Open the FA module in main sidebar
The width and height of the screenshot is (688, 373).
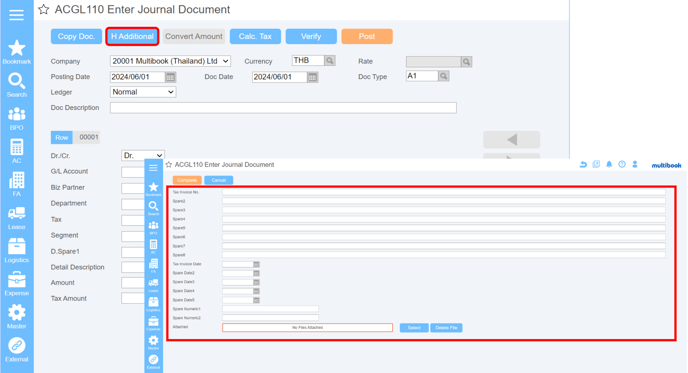click(17, 184)
